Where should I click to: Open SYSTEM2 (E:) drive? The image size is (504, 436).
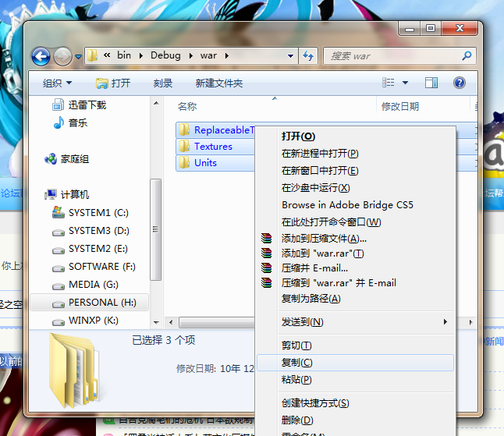point(90,249)
